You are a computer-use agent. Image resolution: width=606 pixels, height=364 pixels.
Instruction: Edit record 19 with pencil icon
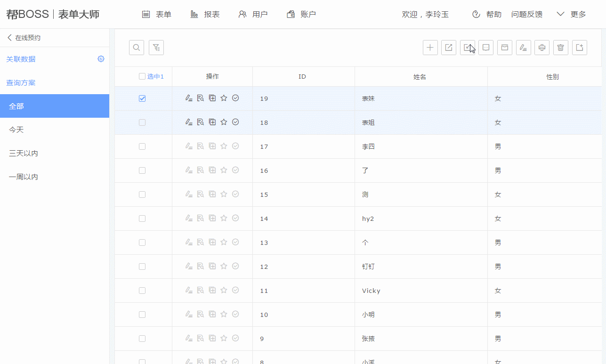[x=189, y=98]
